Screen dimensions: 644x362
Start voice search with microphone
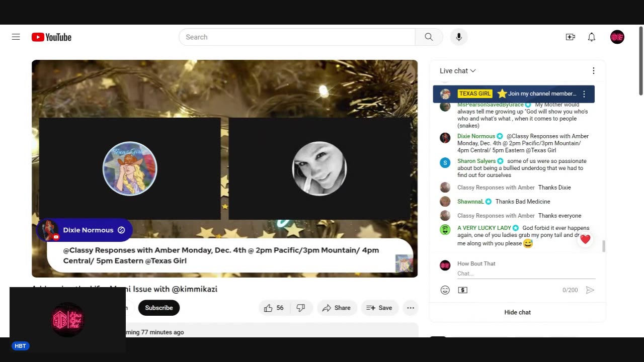(x=459, y=37)
